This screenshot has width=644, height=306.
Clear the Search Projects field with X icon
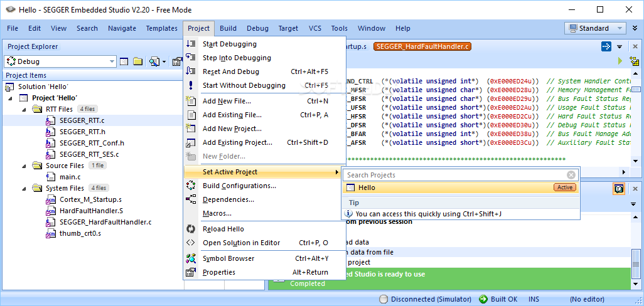click(571, 175)
